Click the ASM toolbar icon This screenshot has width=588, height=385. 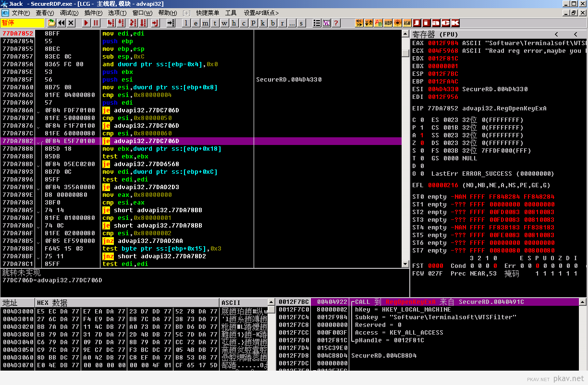point(407,23)
